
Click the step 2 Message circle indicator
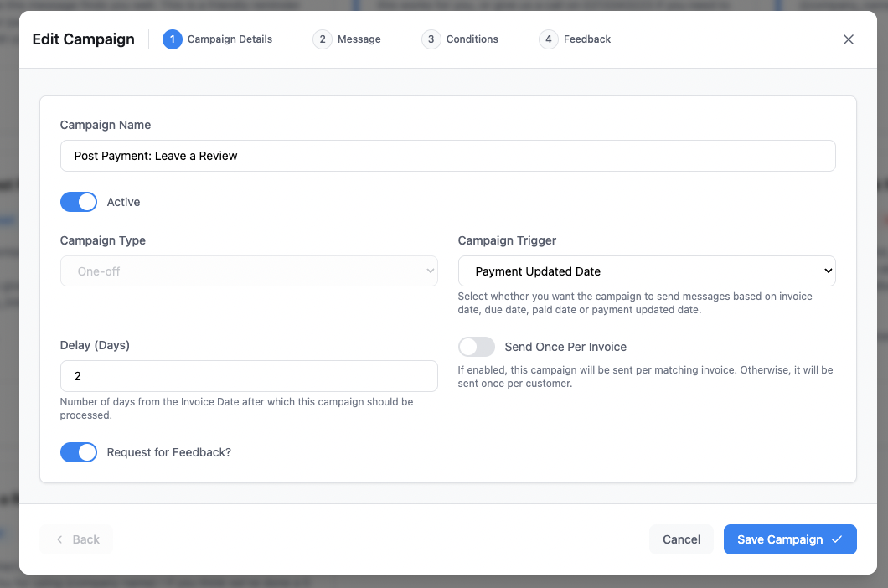[x=323, y=39]
